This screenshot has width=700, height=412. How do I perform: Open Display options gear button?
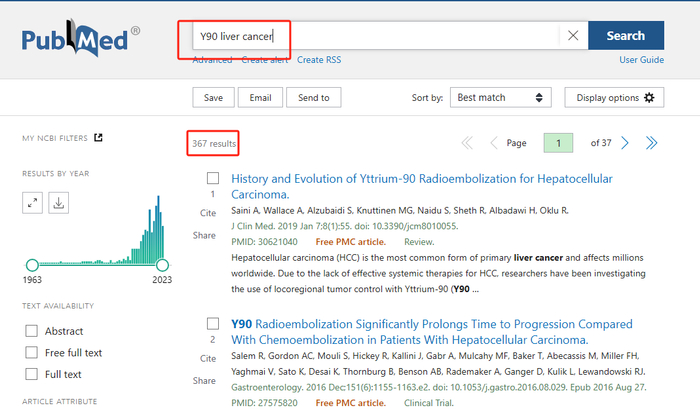(x=614, y=97)
